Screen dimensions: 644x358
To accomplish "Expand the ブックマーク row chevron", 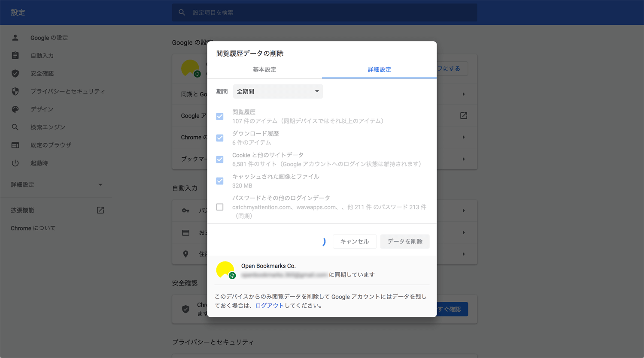I will click(x=464, y=159).
